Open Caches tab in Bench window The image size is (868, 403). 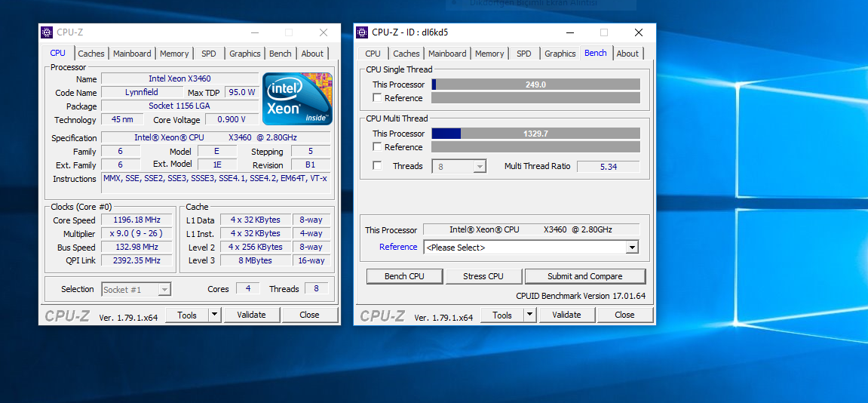point(406,54)
